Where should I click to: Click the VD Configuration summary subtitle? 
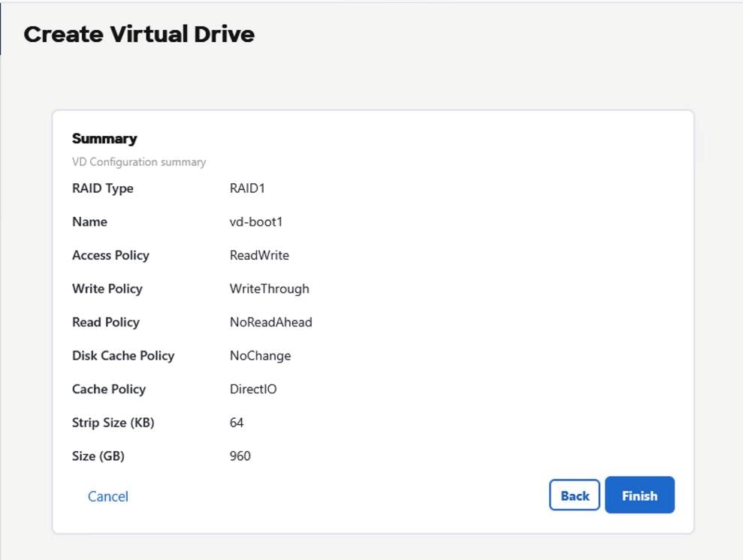click(139, 162)
